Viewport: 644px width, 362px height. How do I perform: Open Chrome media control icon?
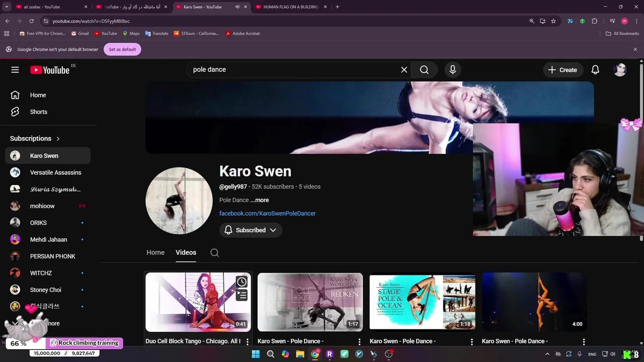612,21
